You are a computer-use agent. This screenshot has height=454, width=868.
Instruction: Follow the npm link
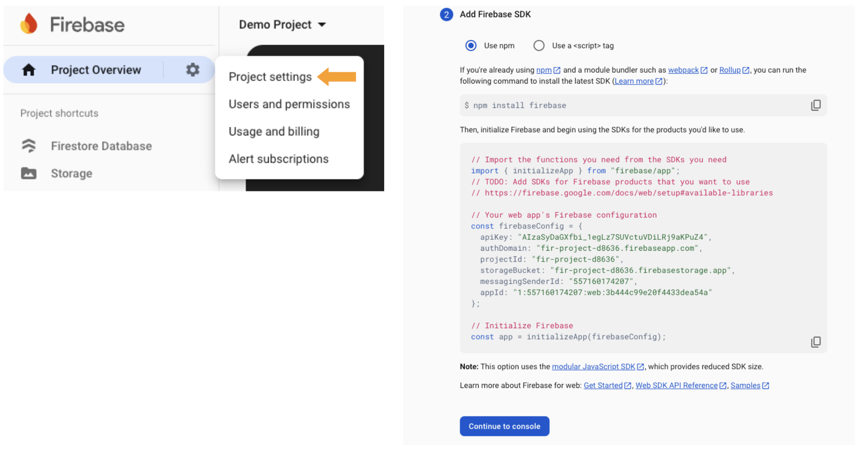(x=544, y=70)
